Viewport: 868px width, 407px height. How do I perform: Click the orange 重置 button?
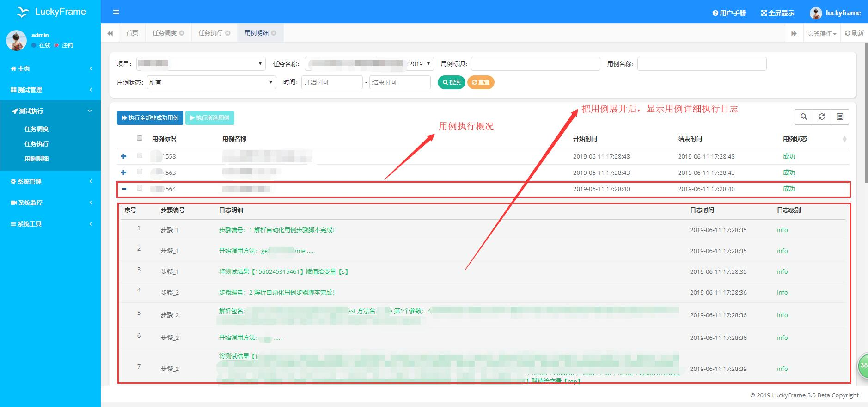481,82
